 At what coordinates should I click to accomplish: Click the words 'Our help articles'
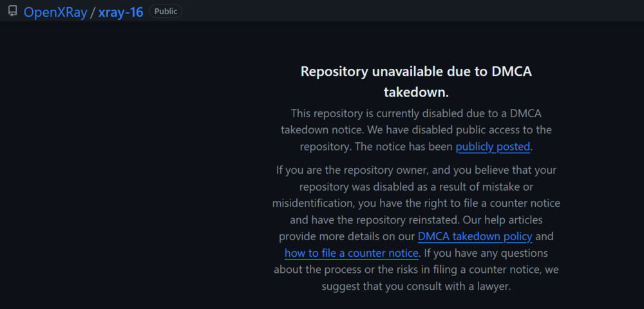point(509,220)
